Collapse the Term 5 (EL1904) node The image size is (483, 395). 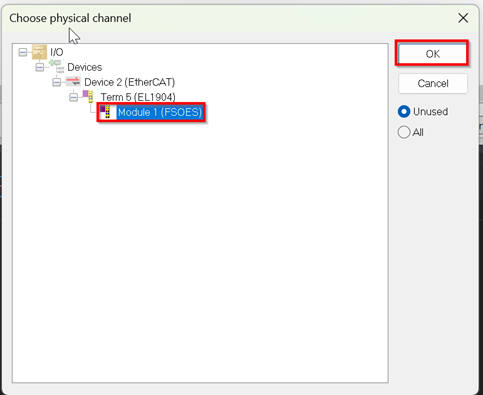(73, 97)
